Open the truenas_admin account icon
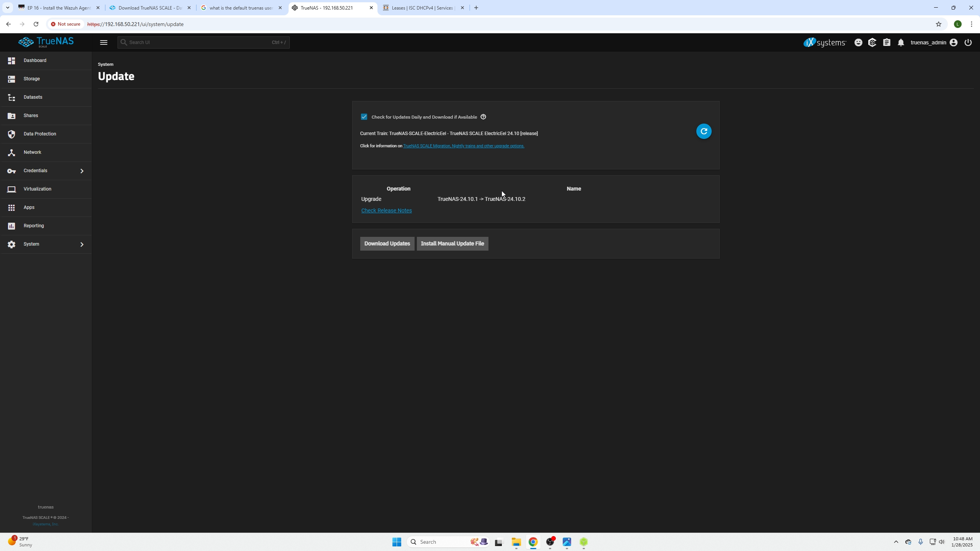Screen dimensions: 980x551 coord(954,42)
